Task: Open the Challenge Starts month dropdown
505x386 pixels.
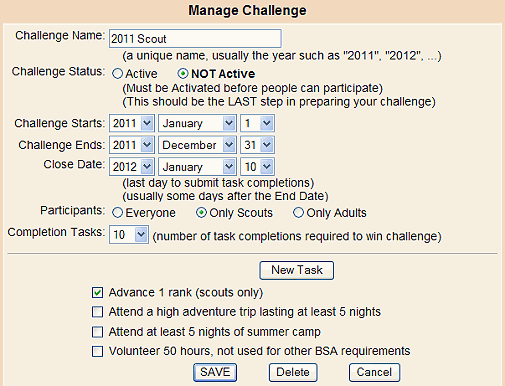Action: pos(197,123)
